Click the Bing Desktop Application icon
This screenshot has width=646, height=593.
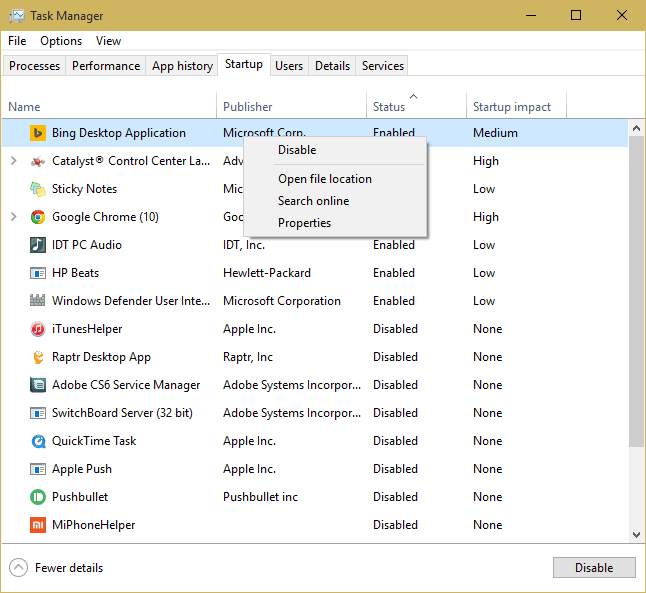38,133
